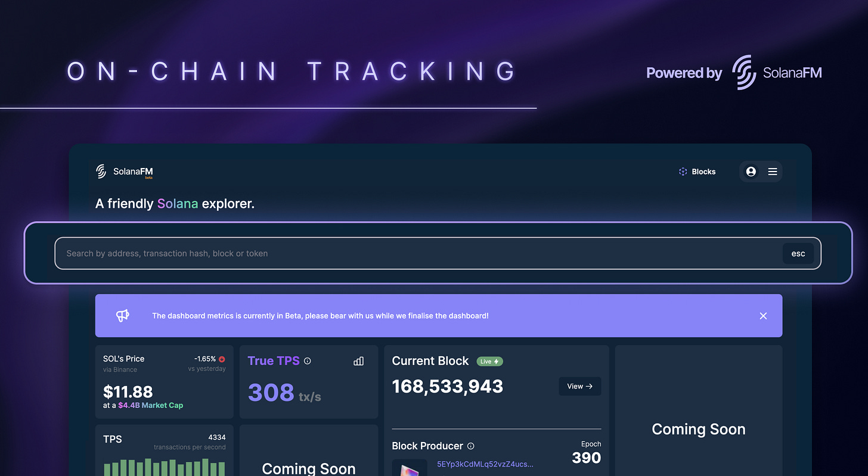Click the Live status badge
868x476 pixels.
pos(489,362)
